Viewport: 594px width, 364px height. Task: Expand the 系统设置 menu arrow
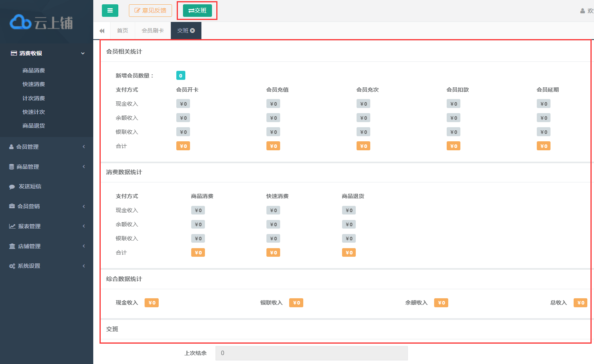[83, 266]
